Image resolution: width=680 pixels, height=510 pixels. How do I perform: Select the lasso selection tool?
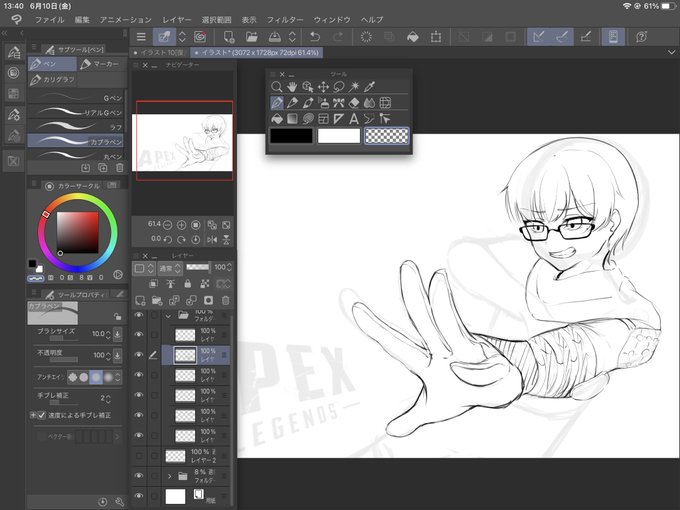(338, 87)
